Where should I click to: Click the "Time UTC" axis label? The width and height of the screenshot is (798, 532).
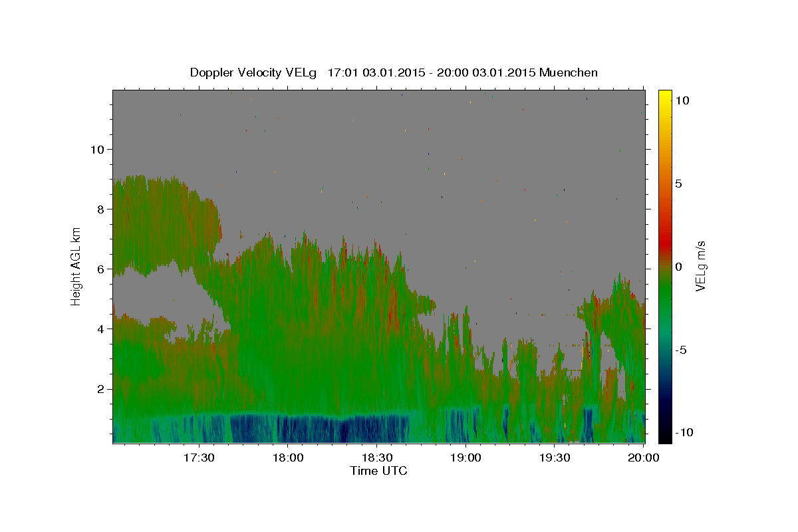coord(378,471)
